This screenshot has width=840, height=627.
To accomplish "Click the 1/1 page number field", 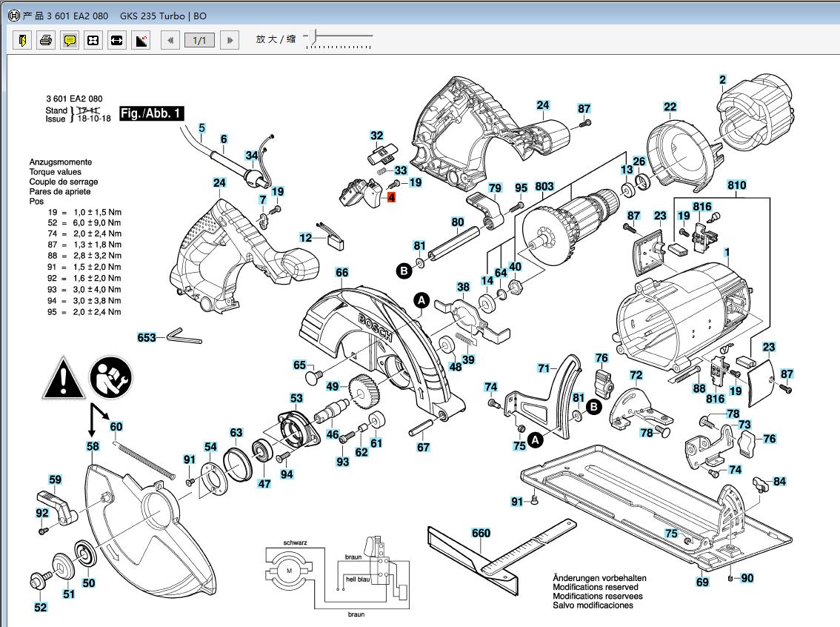I will pyautogui.click(x=199, y=40).
